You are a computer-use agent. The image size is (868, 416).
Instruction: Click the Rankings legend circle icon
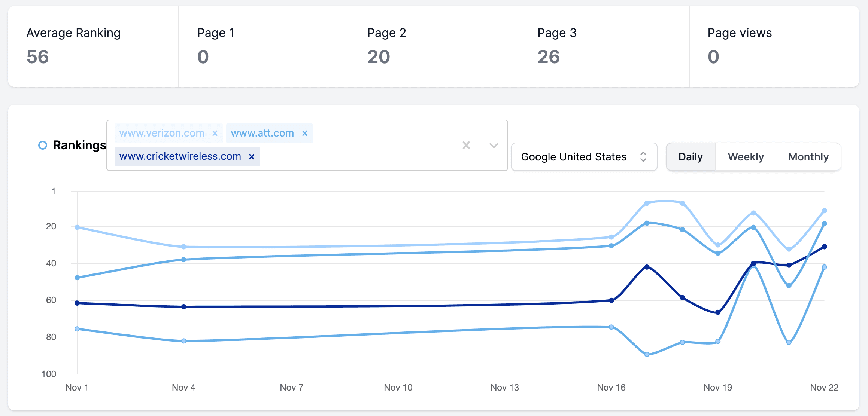[x=43, y=145]
